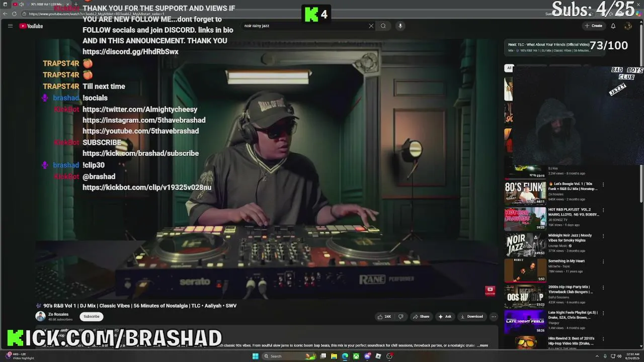The height and width of the screenshot is (362, 644).
Task: Open 'Something in My Heart' title
Action: click(x=567, y=261)
